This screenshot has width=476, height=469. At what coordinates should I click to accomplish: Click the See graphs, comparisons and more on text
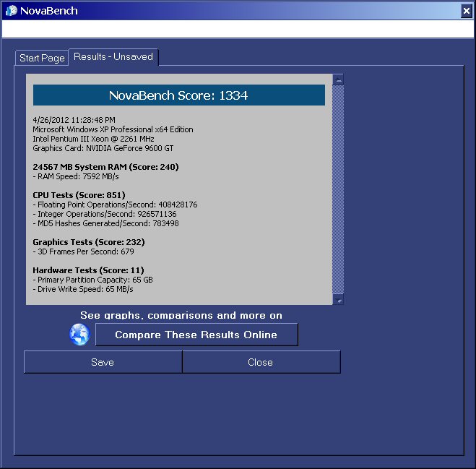(x=181, y=315)
